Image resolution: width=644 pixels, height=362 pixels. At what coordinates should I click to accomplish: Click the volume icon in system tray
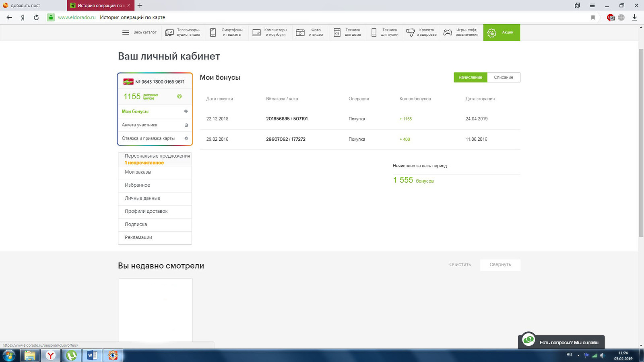tap(603, 356)
